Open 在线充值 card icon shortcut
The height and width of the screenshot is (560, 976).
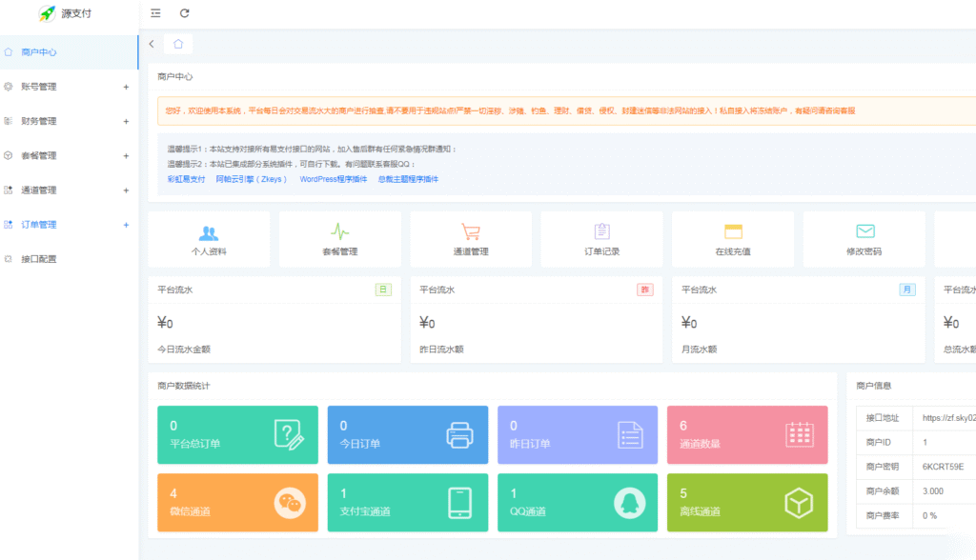point(733,231)
